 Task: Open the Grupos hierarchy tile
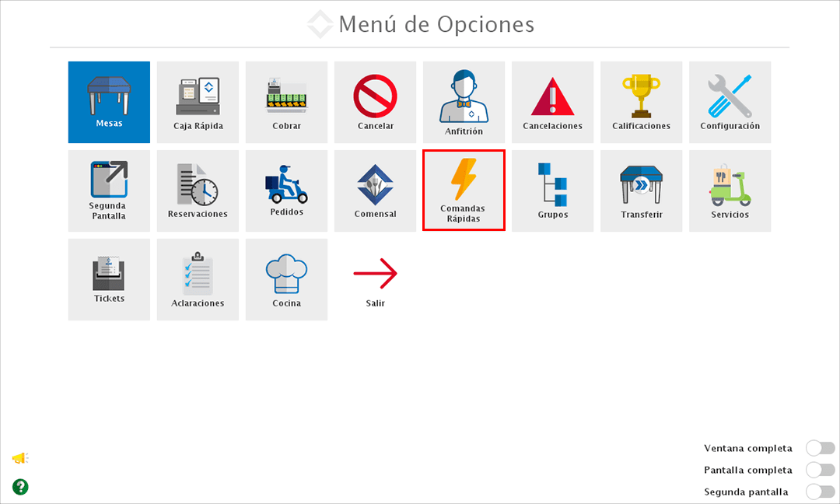552,191
